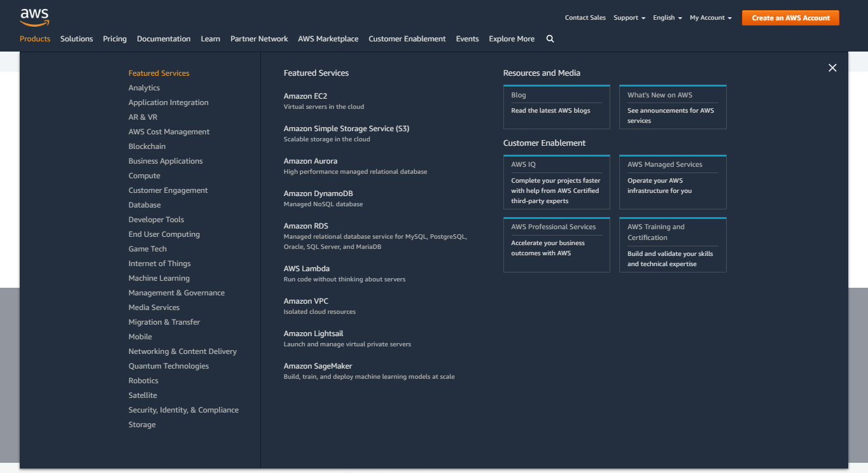The width and height of the screenshot is (868, 473).
Task: Select the Compute category
Action: pyautogui.click(x=144, y=176)
